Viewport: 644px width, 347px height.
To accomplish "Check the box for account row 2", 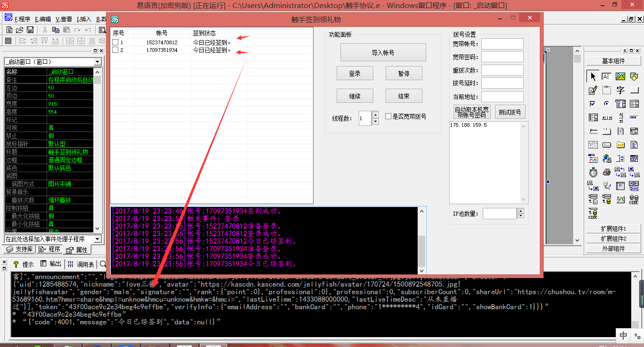I will pyautogui.click(x=115, y=50).
